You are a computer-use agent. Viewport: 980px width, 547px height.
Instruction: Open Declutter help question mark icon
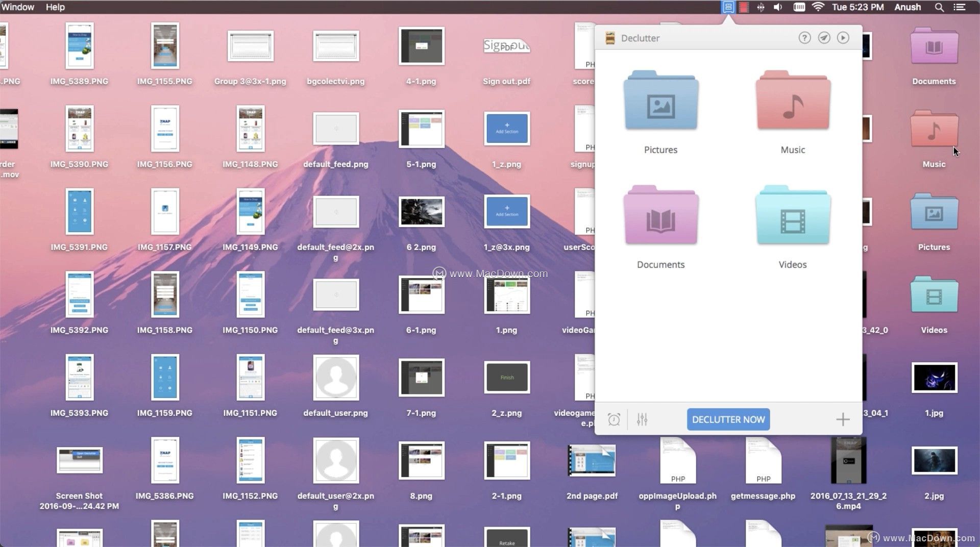[804, 38]
